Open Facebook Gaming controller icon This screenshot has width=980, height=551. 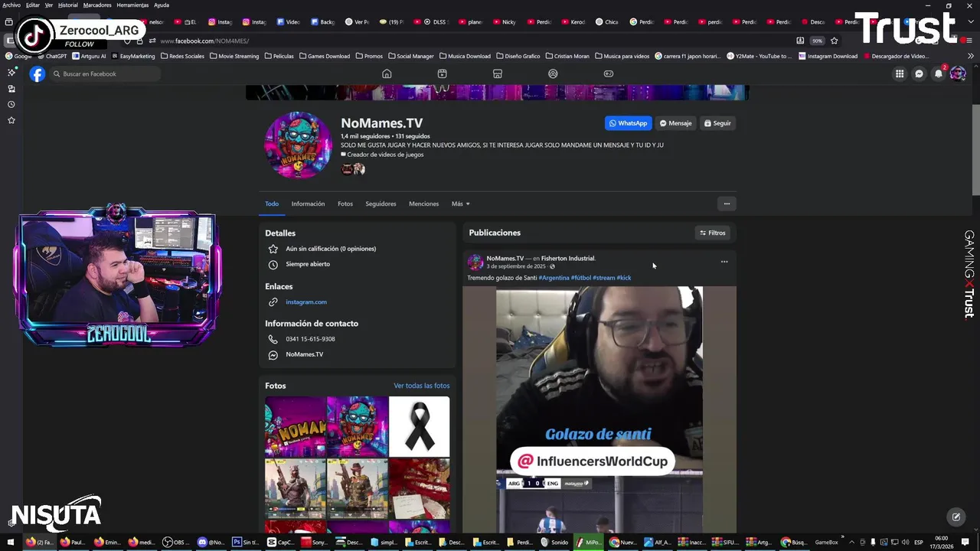609,73
